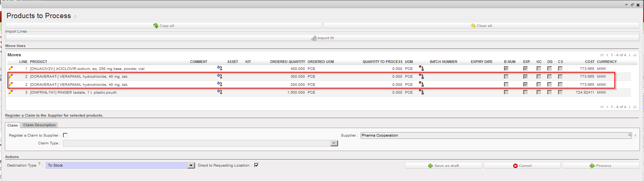Click the split line icon for ACICLOVIR row
Image resolution: width=644 pixels, height=181 pixels.
421,68
